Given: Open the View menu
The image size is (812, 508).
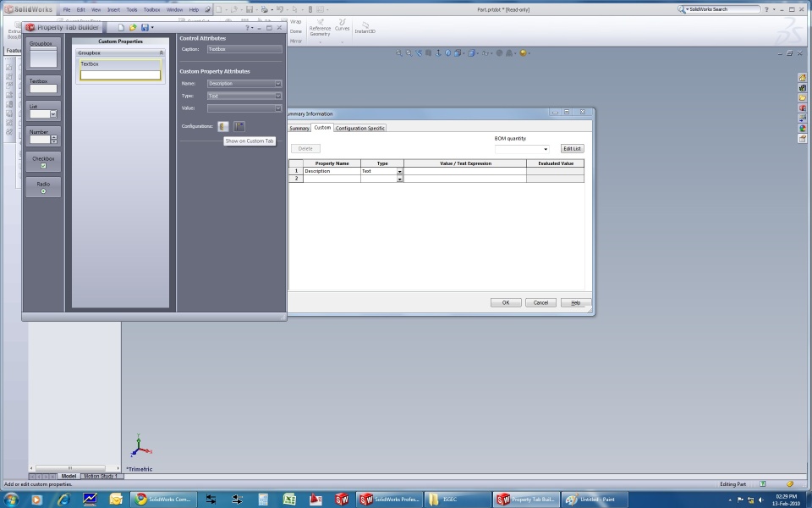Looking at the screenshot, I should 96,10.
